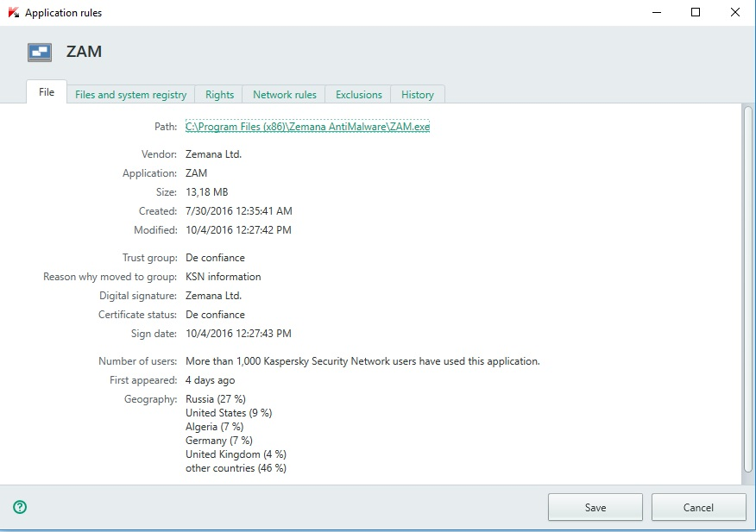756x532 pixels.
Task: Click 'other countries (46 %)' entry
Action: tap(236, 468)
